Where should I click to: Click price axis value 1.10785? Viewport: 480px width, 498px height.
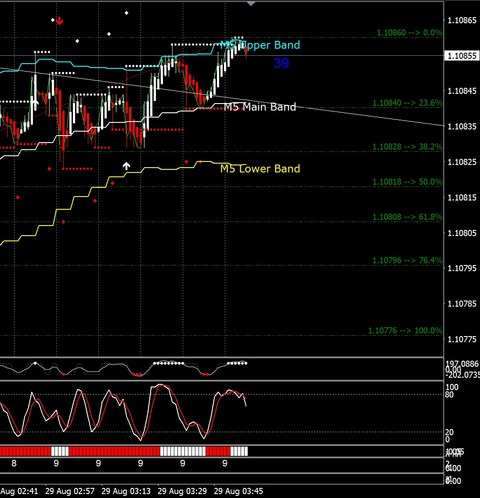(462, 304)
